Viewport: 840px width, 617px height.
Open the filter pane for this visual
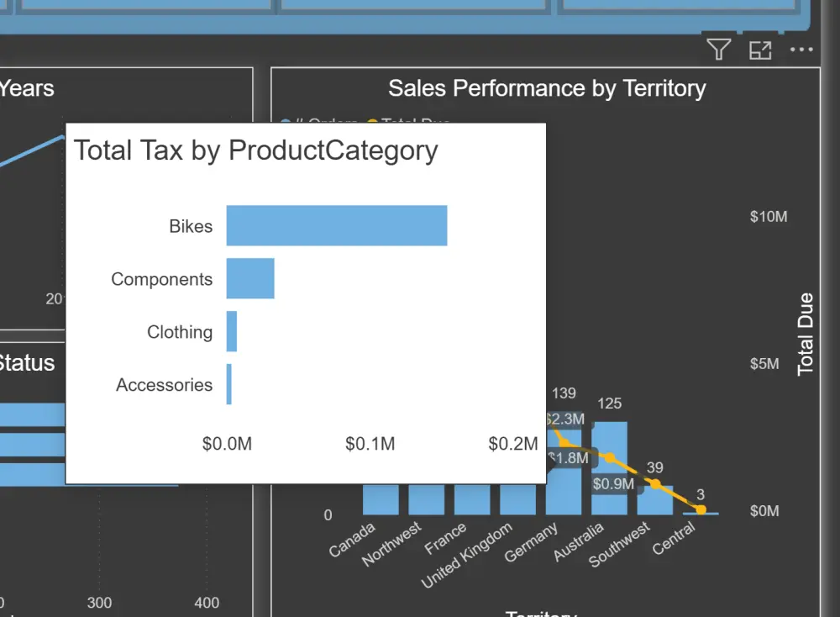tap(718, 50)
